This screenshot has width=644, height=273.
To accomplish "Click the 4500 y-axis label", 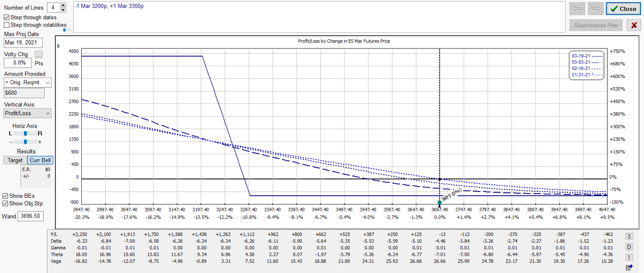I will pyautogui.click(x=73, y=51).
